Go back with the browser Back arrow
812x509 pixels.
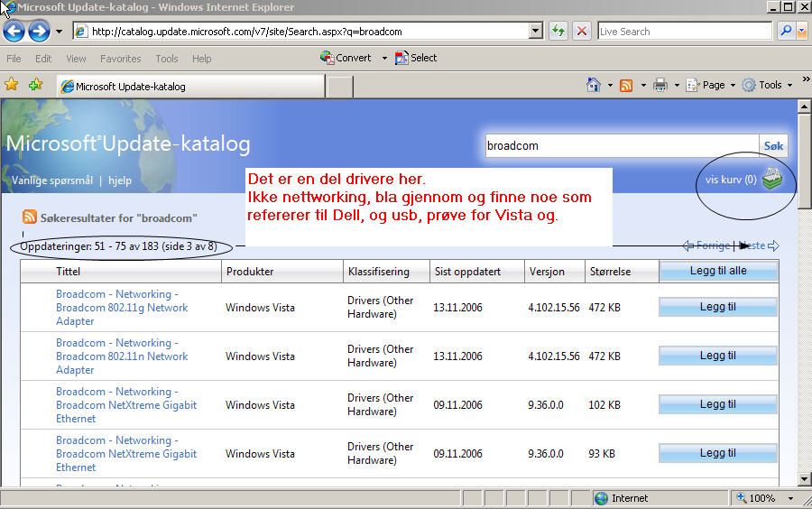(x=14, y=32)
